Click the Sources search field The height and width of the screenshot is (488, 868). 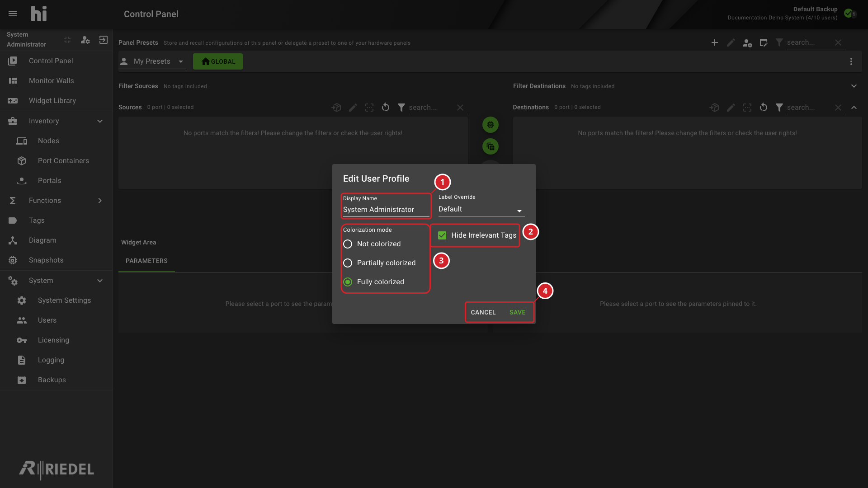(x=431, y=108)
